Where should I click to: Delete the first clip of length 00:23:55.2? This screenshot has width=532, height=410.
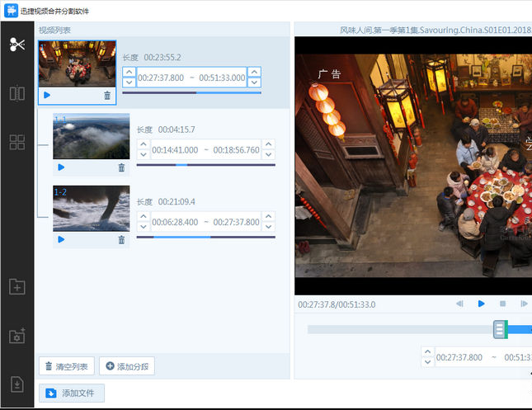(x=107, y=96)
